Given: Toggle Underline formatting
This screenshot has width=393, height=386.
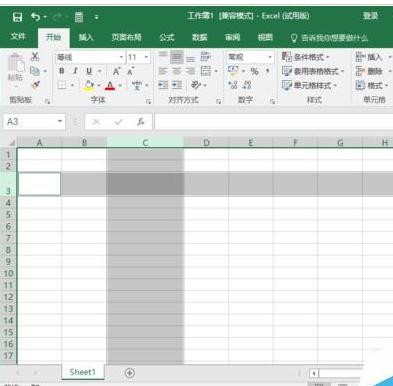Looking at the screenshot, I should pos(89,71).
